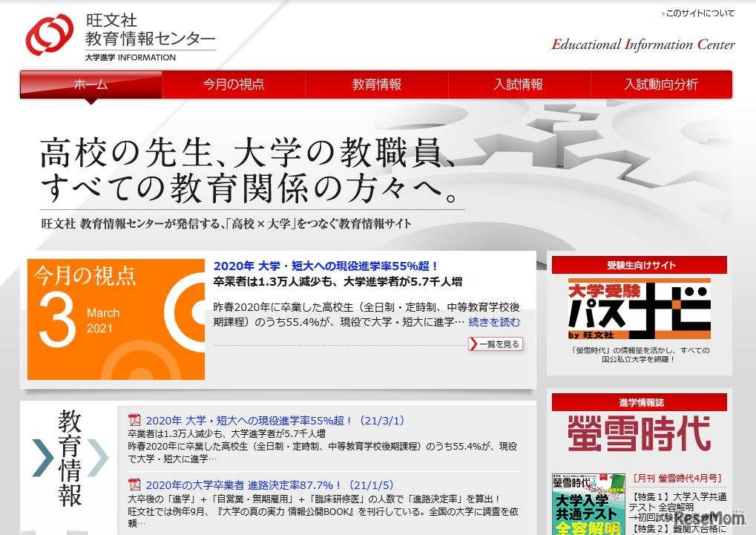The width and height of the screenshot is (756, 535).
Task: Go to the 教育情報 navigation tab
Action: tap(376, 85)
